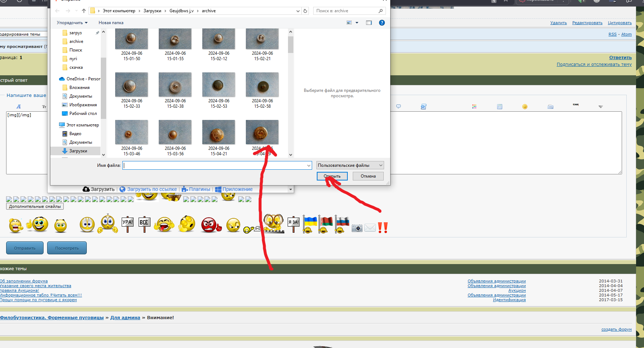Refresh the archive folder path
Viewport: 644px width, 348px height.
coord(305,11)
